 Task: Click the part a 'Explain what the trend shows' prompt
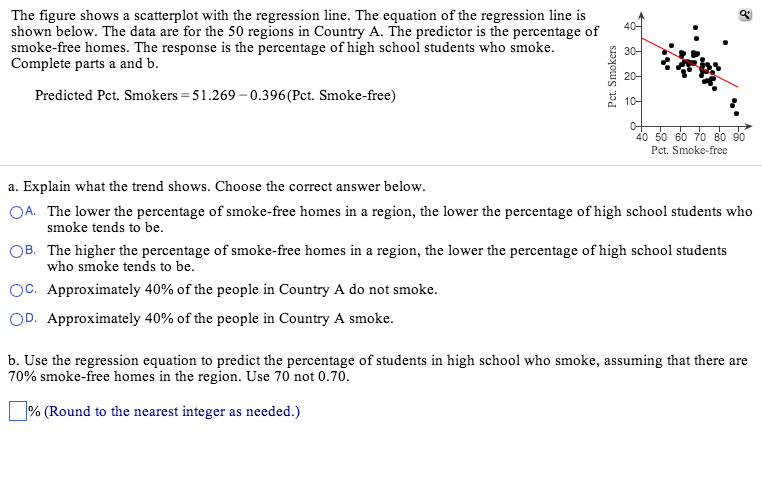point(216,187)
